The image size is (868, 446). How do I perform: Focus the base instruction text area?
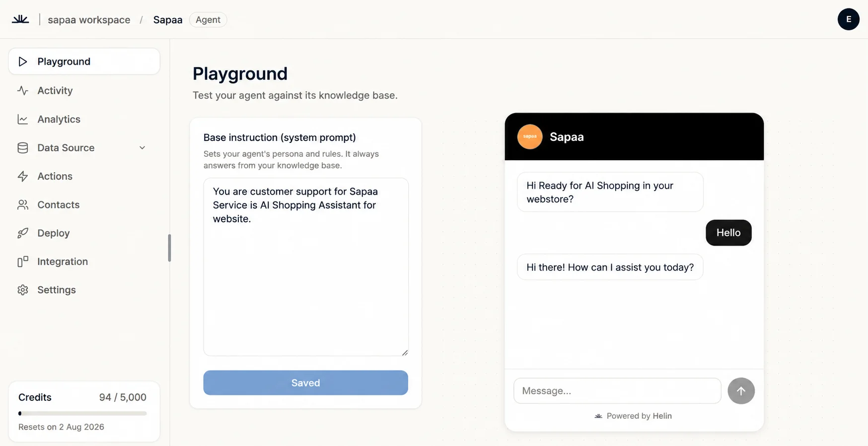click(306, 267)
